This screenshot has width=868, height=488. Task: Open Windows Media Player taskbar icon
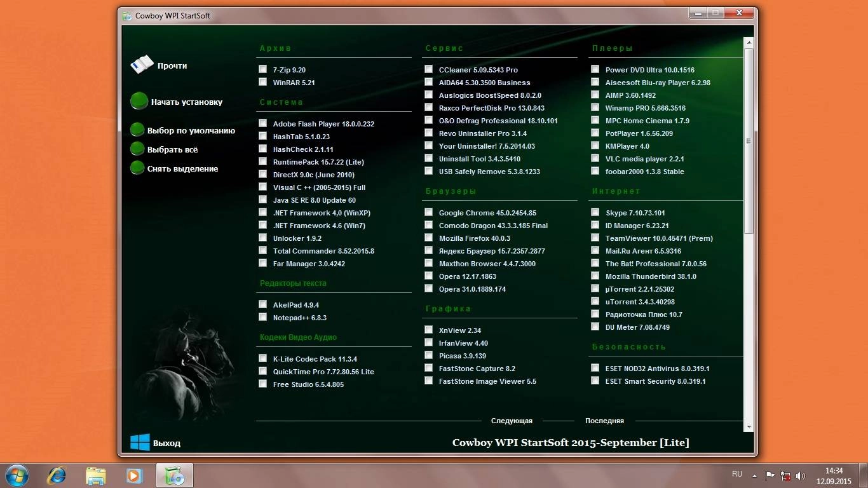pos(135,475)
